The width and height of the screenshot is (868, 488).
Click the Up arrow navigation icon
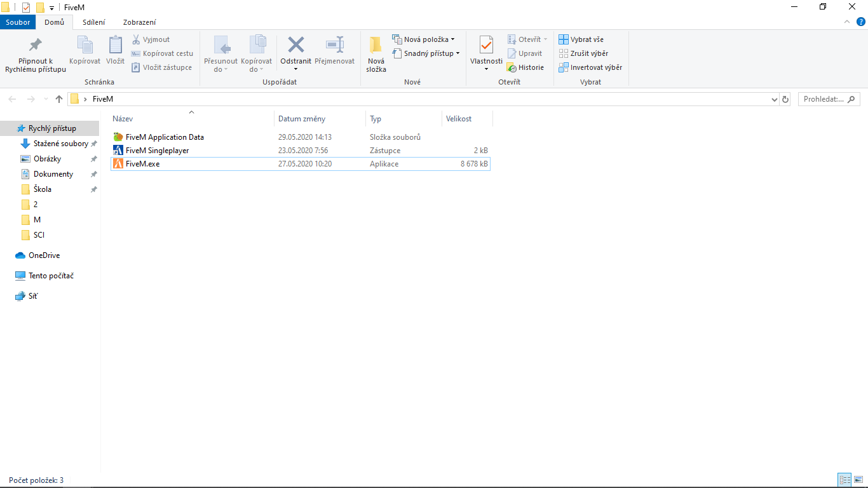point(59,99)
